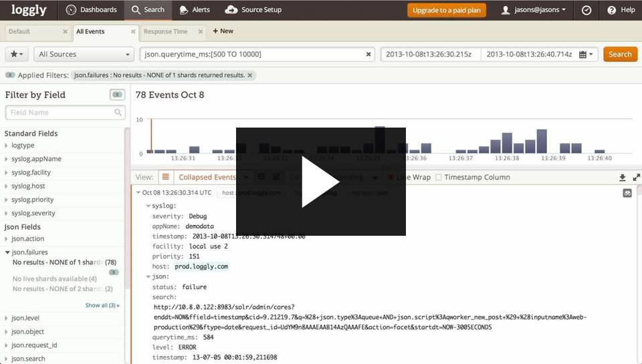Expand the events view to fullscreen
The image size is (642, 364).
click(636, 177)
